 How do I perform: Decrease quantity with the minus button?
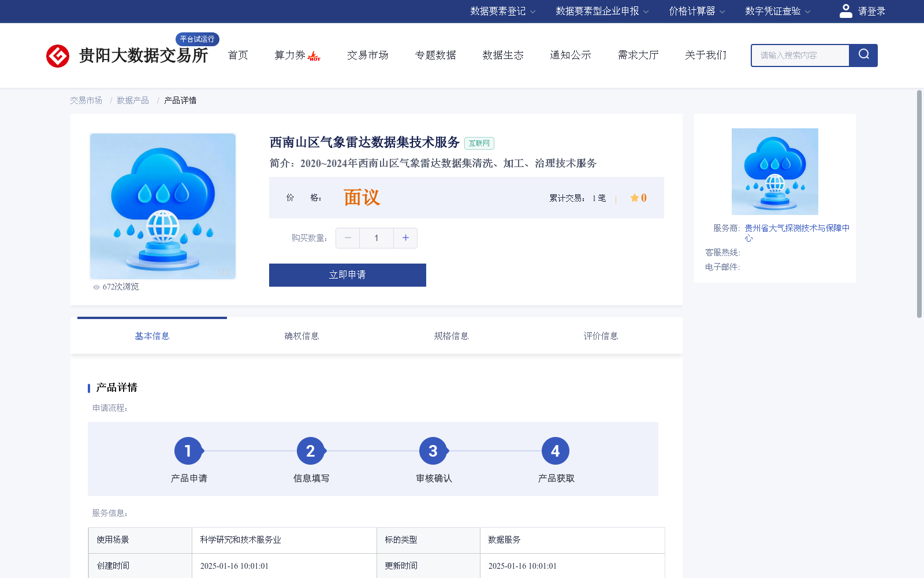pos(348,238)
